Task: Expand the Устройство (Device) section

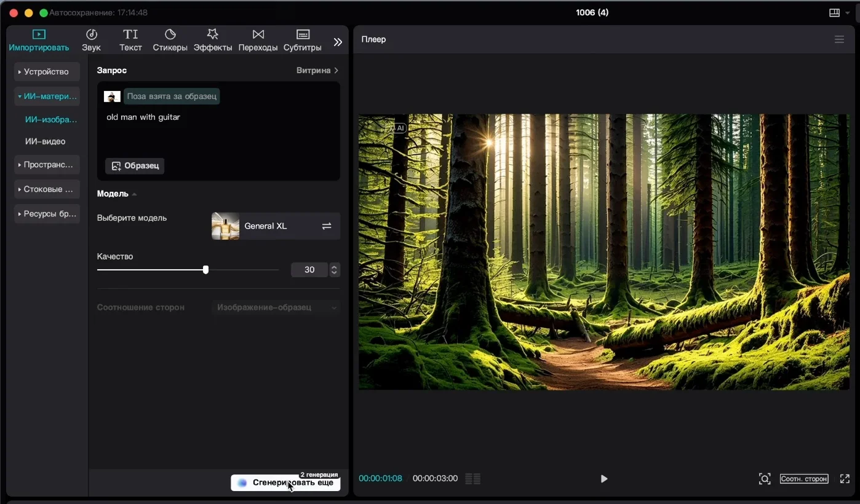Action: click(x=47, y=72)
